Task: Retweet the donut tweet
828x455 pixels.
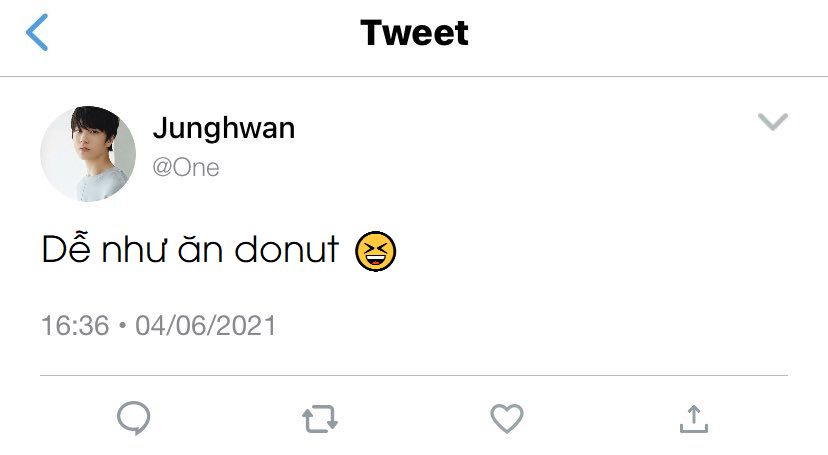Action: (x=320, y=419)
